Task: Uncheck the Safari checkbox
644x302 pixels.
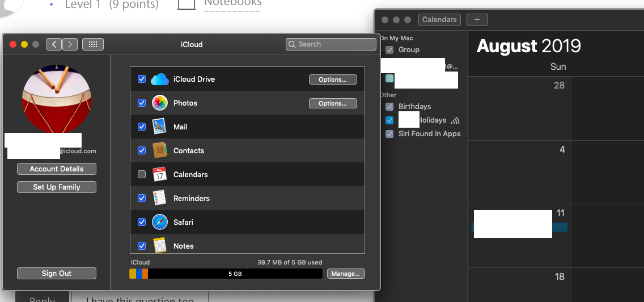Action: tap(142, 222)
